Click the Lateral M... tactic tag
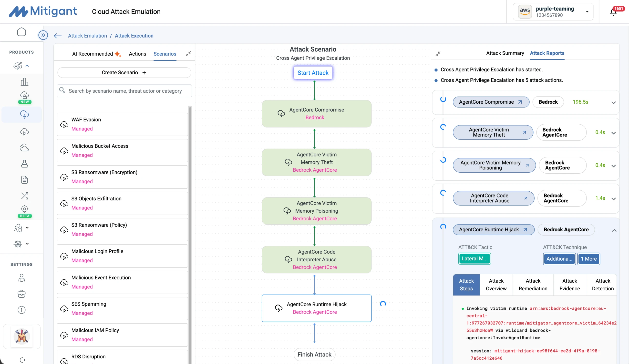The height and width of the screenshot is (364, 629). coord(474,259)
